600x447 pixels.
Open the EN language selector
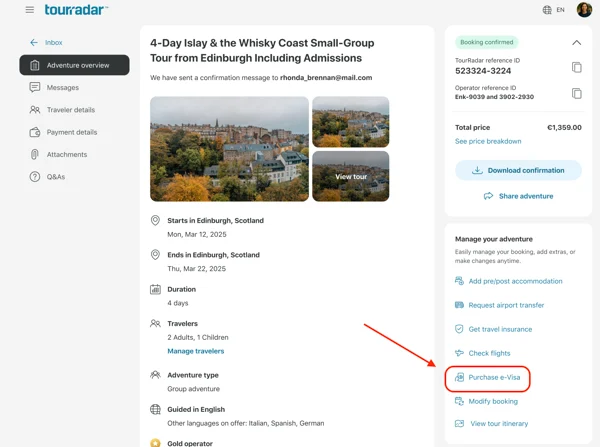(x=560, y=10)
